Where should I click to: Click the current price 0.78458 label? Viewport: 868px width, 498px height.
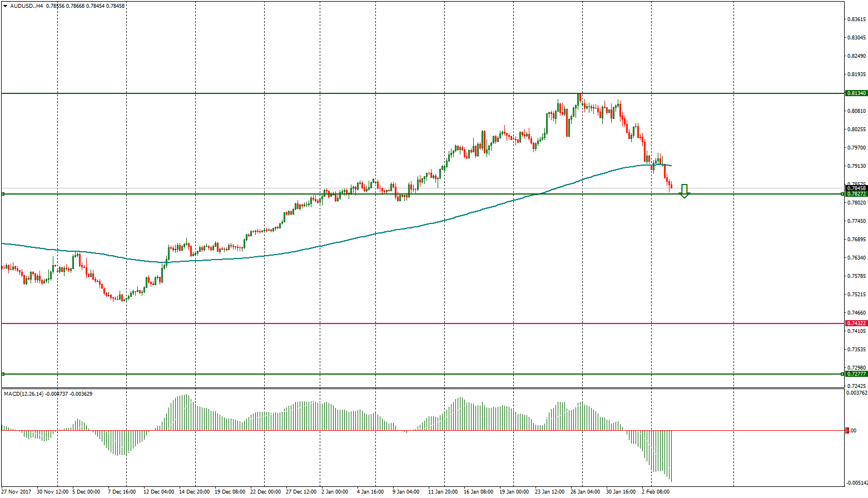pyautogui.click(x=856, y=188)
